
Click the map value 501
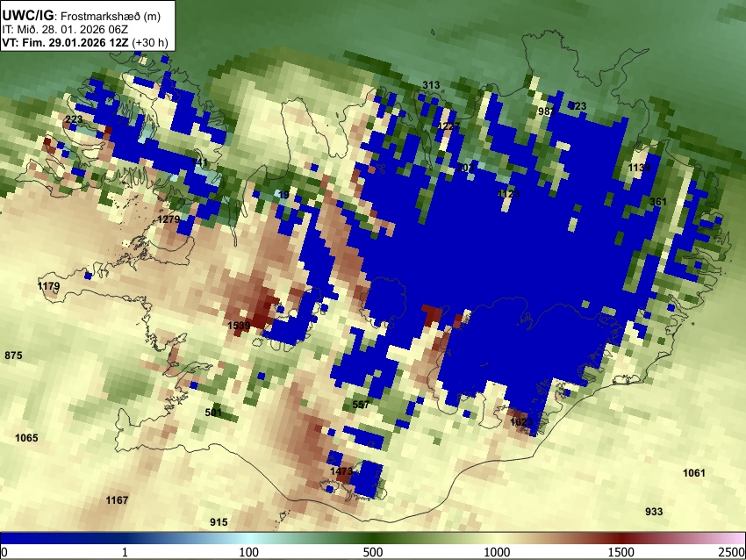tap(213, 413)
